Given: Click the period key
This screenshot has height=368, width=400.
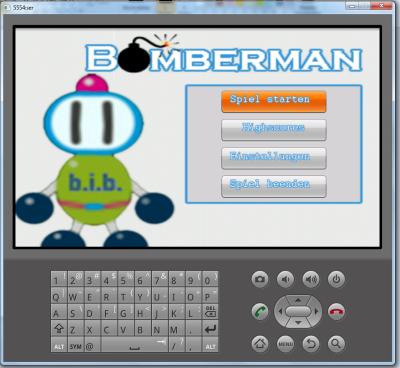Looking at the screenshot, I should [193, 329].
